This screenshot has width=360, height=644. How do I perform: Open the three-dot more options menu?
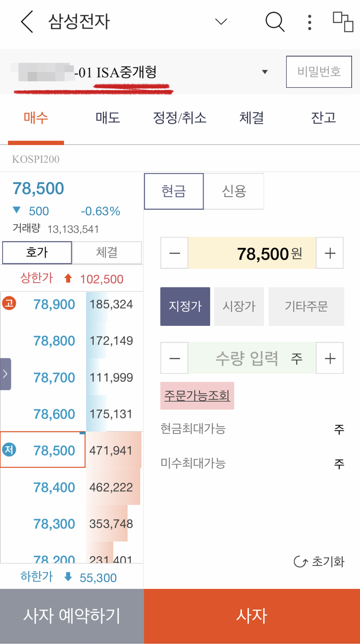pos(310,22)
